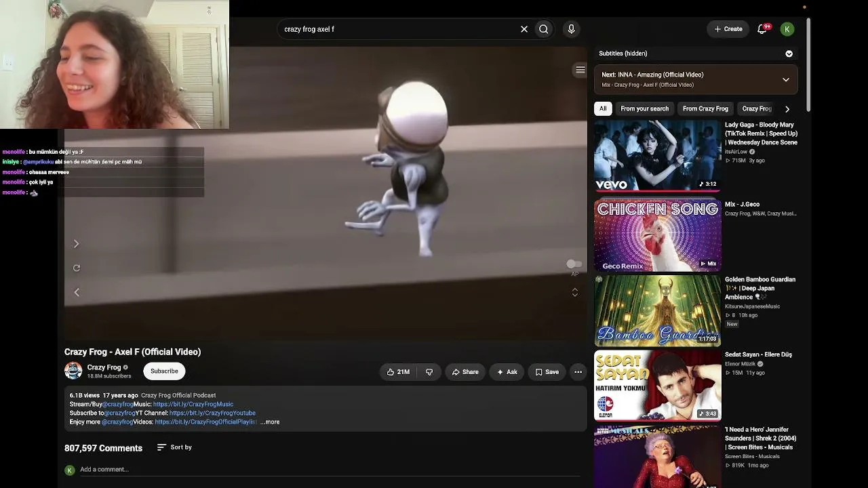Click the page scrollbar at right edge
This screenshot has width=868, height=488.
[x=808, y=64]
